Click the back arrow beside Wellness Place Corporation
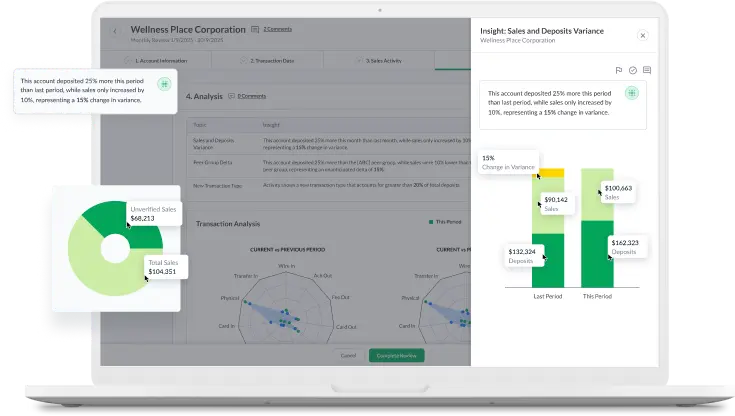Screen dimensions: 735x416 coord(114,31)
